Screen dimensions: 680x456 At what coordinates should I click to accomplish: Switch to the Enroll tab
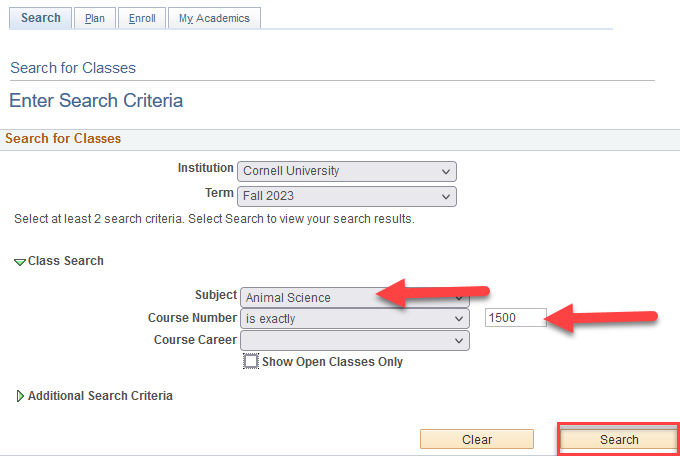(142, 18)
